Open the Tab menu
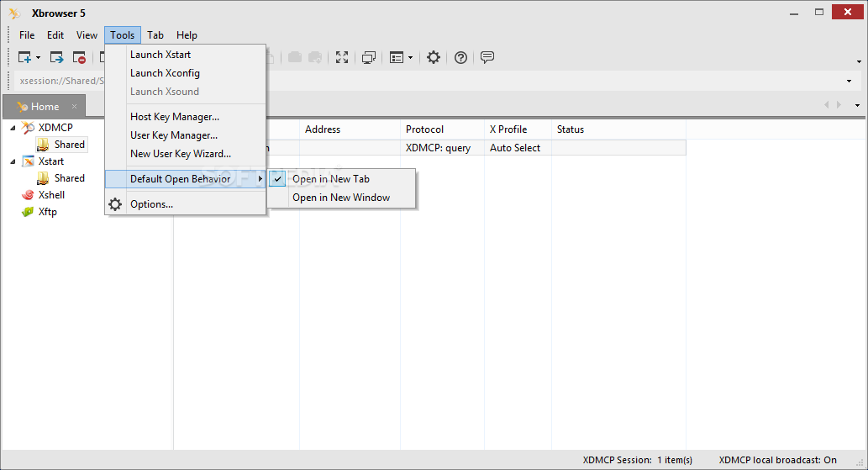868x470 pixels. pyautogui.click(x=155, y=34)
